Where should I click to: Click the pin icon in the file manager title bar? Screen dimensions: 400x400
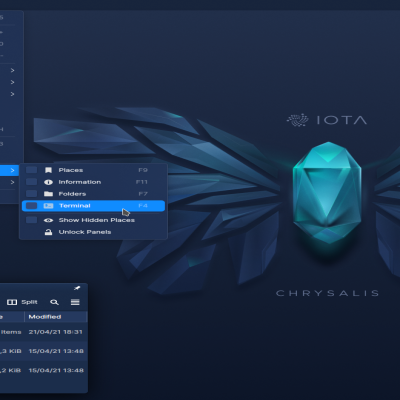77,288
